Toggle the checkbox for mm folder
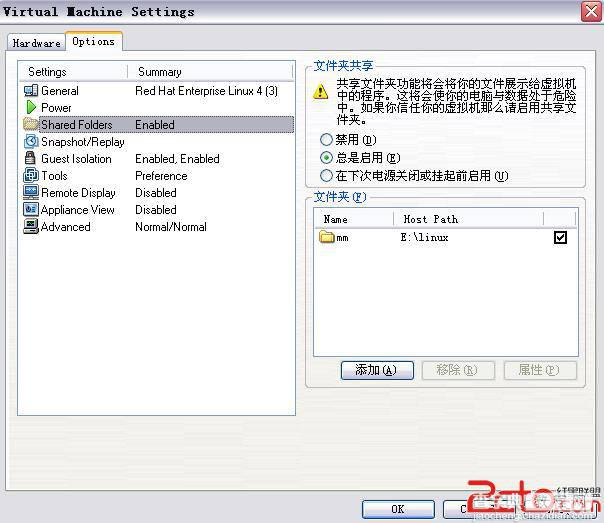Viewport: 604px width, 523px height. pyautogui.click(x=560, y=237)
